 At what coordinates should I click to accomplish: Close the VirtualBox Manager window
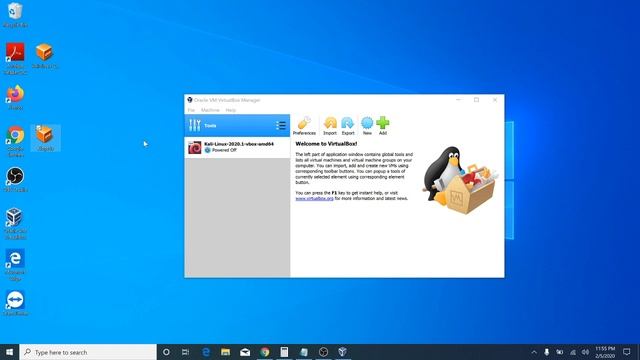[495, 100]
